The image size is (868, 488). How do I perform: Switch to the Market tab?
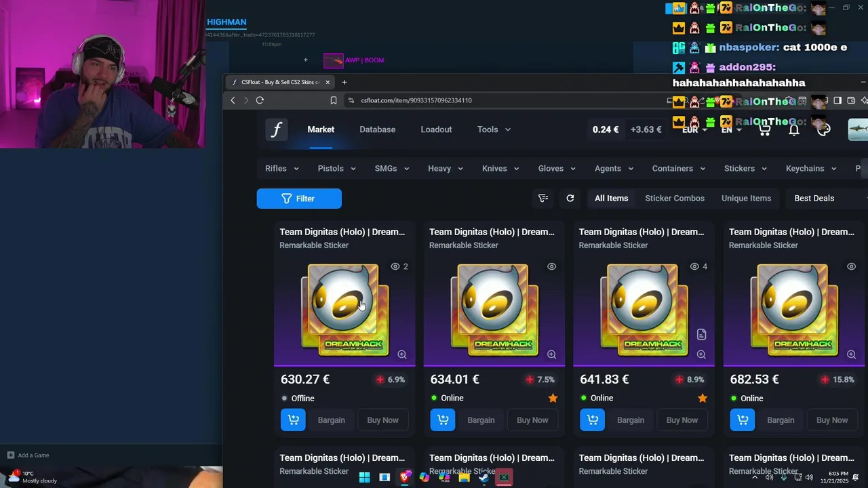coord(321,129)
